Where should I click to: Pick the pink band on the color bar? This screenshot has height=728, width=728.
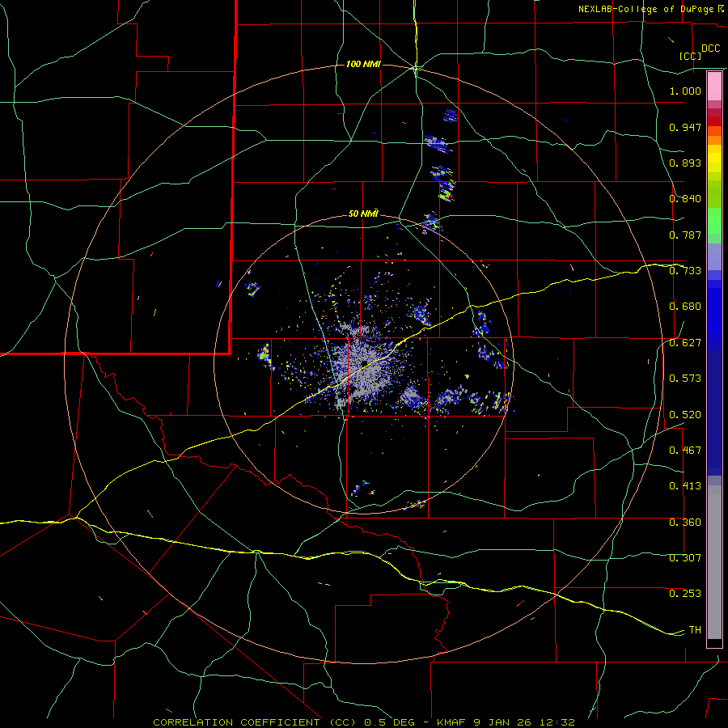714,87
